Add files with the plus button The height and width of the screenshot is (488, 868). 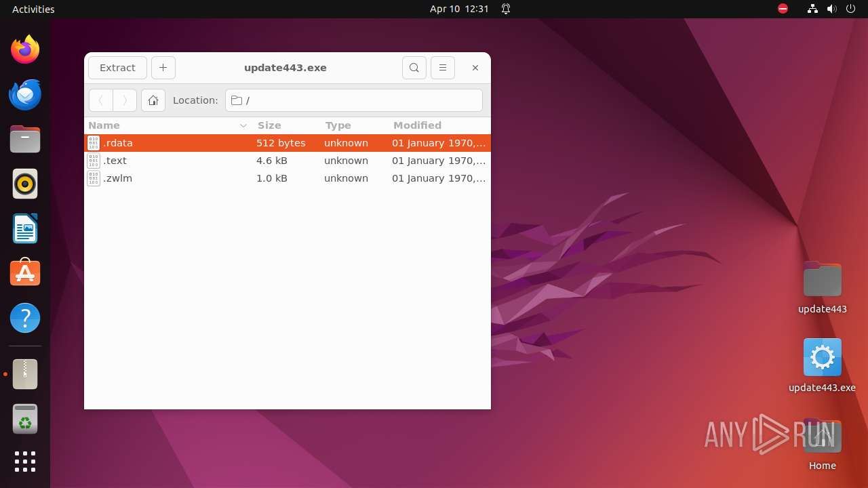pyautogui.click(x=163, y=68)
